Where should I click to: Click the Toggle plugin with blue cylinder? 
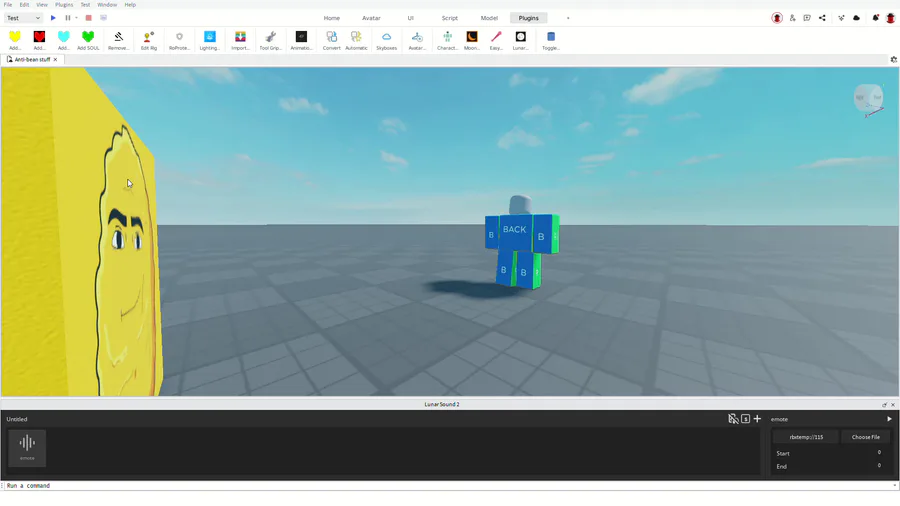[550, 40]
